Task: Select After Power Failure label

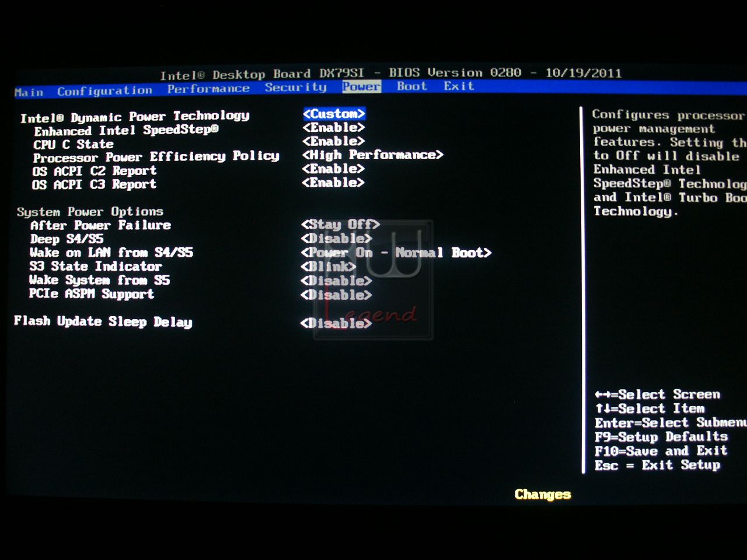Action: point(100,225)
